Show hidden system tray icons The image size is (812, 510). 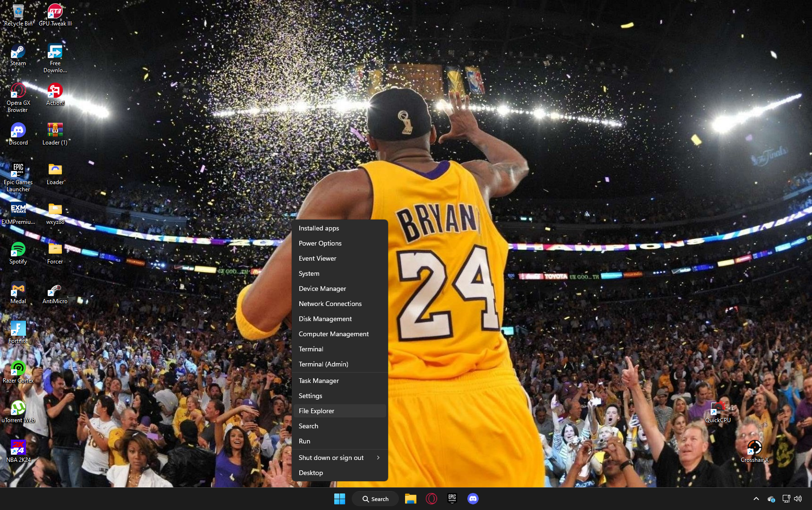tap(756, 499)
